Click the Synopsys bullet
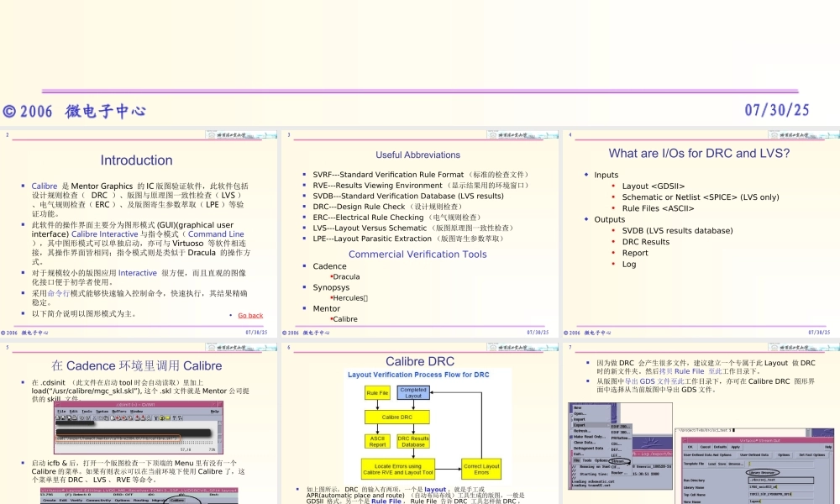This screenshot has height=504, width=840. pos(331,287)
